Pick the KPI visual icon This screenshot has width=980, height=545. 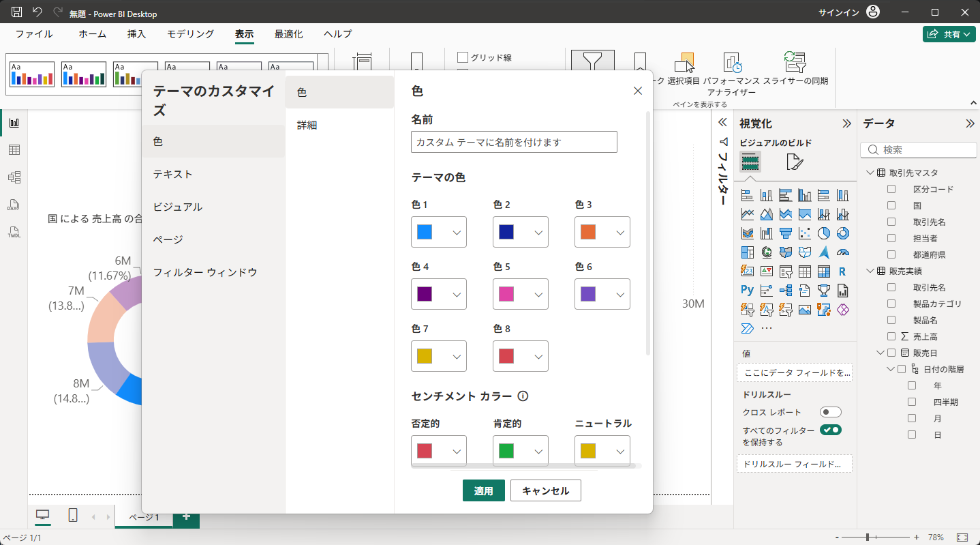(x=767, y=271)
